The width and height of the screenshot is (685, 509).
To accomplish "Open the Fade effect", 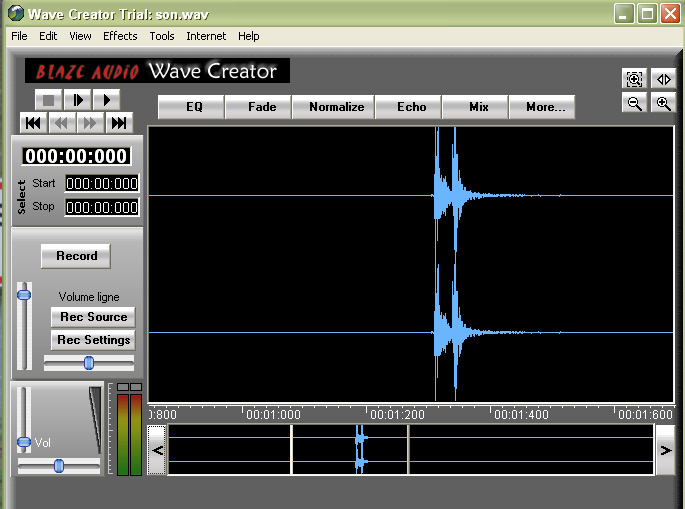I will tap(258, 107).
